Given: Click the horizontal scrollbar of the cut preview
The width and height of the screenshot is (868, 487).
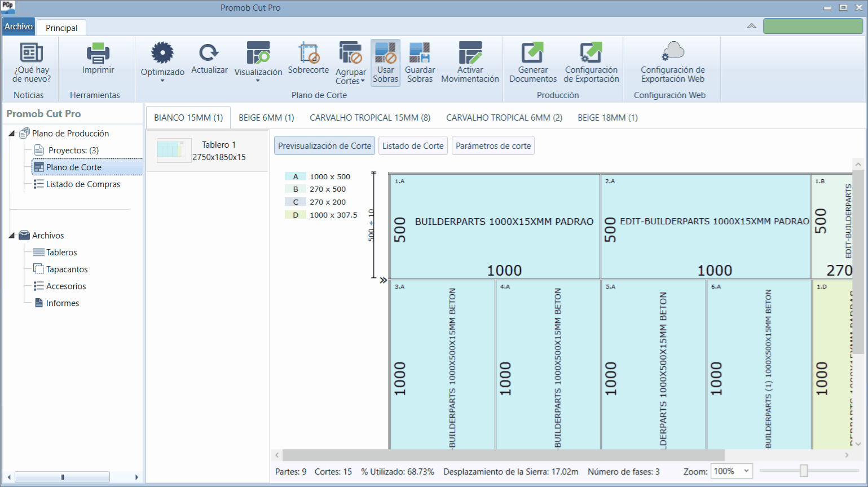Looking at the screenshot, I should coord(503,455).
